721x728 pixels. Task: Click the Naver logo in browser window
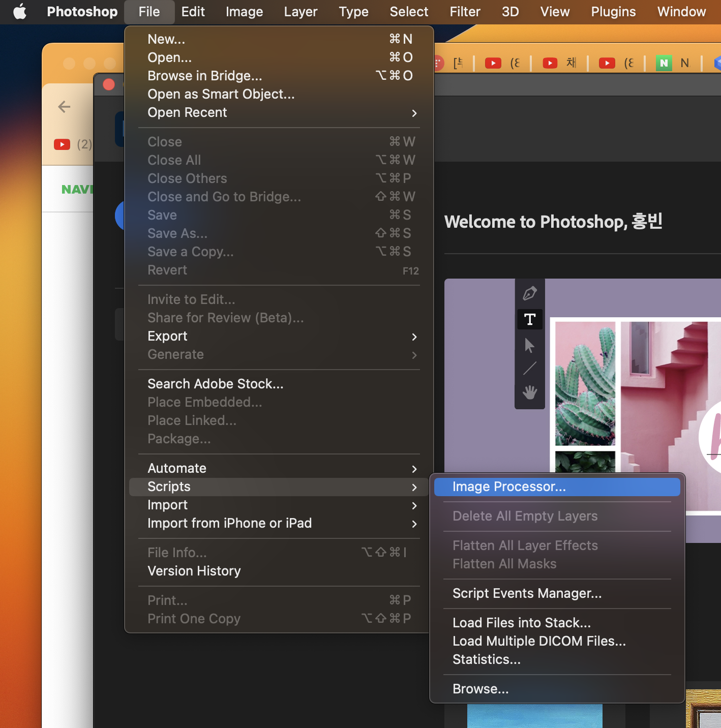click(77, 190)
